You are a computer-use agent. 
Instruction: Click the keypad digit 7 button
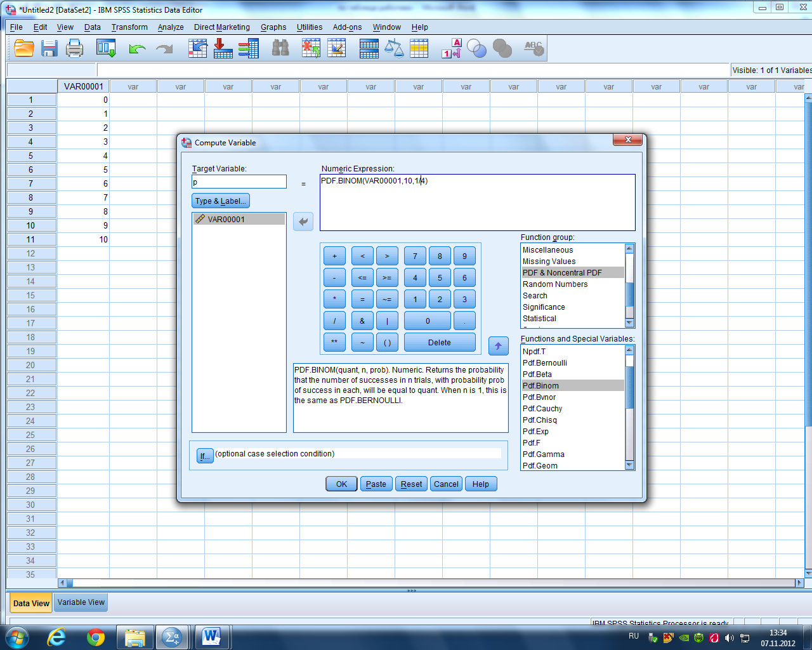click(415, 256)
